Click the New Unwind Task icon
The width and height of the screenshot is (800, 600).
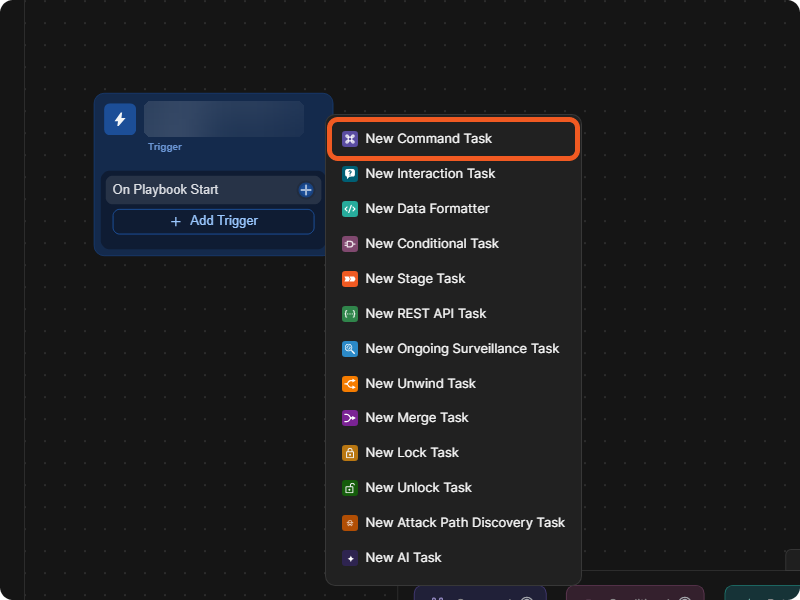(349, 384)
